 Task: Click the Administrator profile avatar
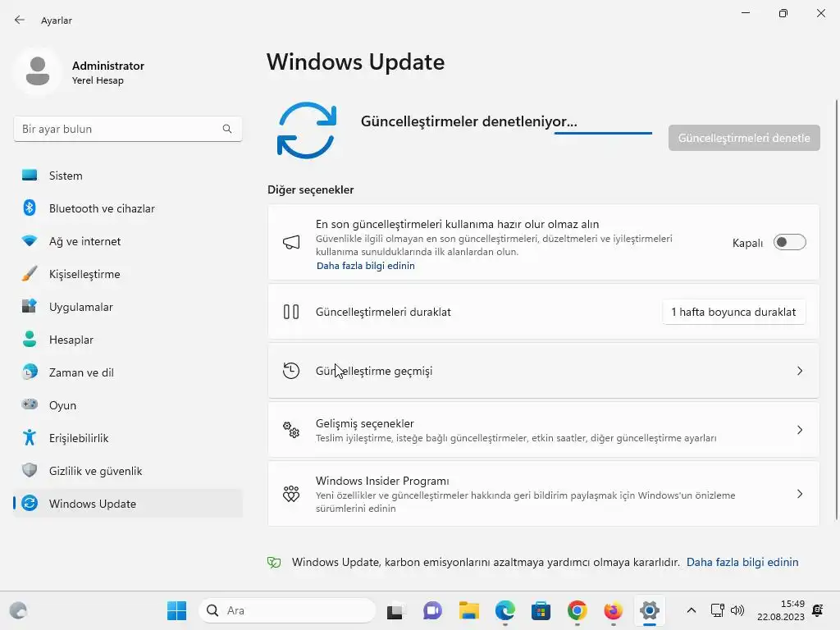(38, 71)
